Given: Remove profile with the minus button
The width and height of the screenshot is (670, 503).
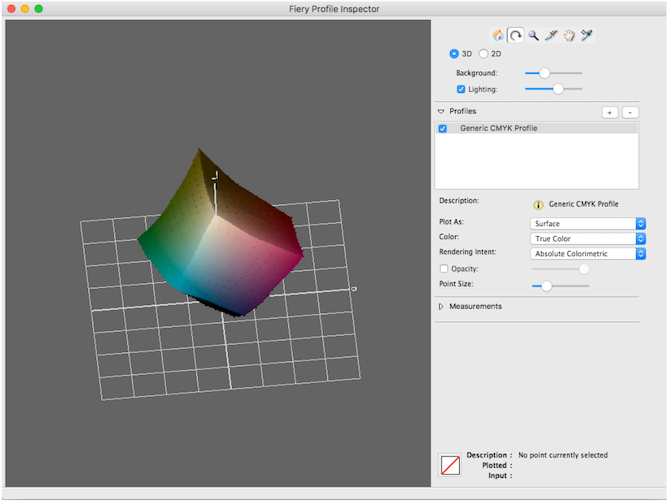Looking at the screenshot, I should (630, 112).
